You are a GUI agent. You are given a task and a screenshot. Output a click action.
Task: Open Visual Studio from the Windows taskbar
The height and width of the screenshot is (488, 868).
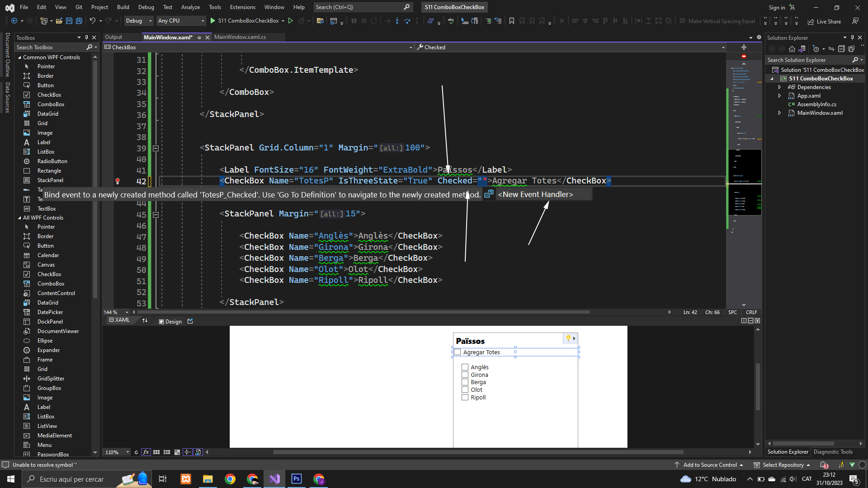(274, 479)
